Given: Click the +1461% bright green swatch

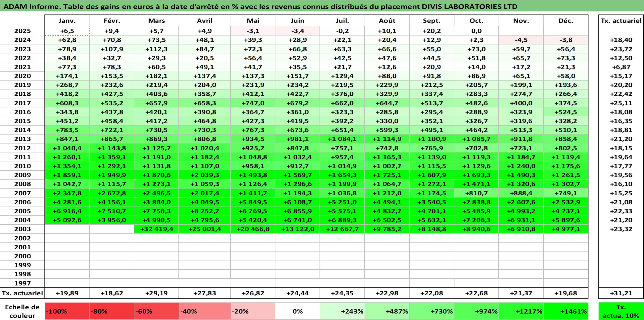Looking at the screenshot, I should coord(566,311).
